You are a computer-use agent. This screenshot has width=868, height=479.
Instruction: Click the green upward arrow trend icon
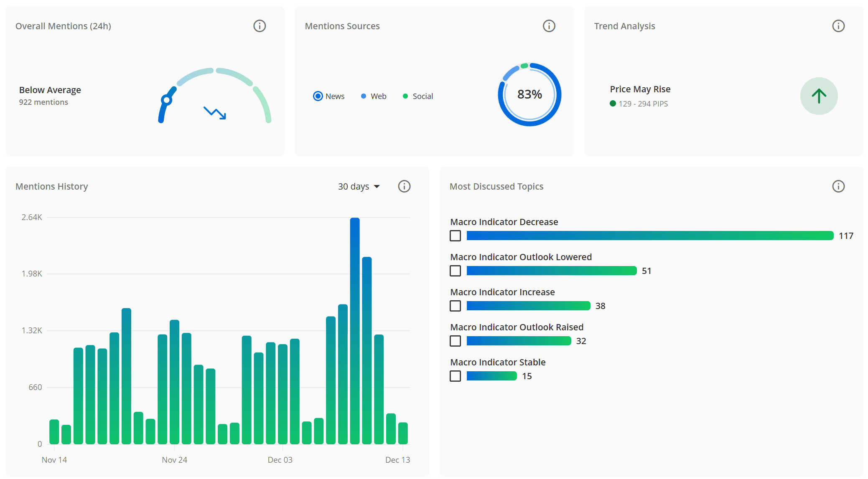(819, 96)
